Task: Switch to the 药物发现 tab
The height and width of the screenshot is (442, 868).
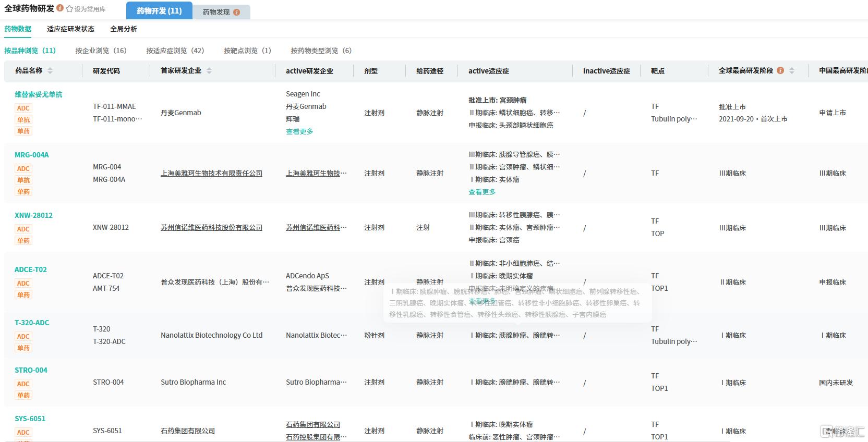Action: tap(221, 12)
